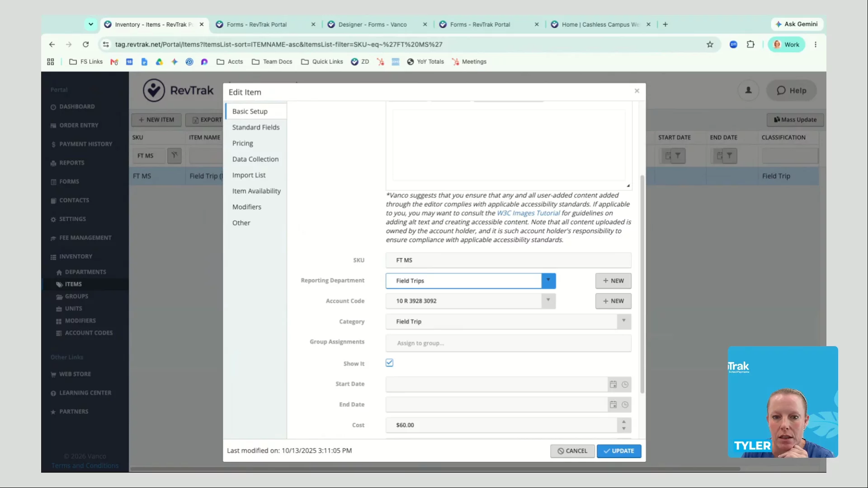Open the FS Links bookmark folder
868x488 pixels.
pyautogui.click(x=86, y=62)
